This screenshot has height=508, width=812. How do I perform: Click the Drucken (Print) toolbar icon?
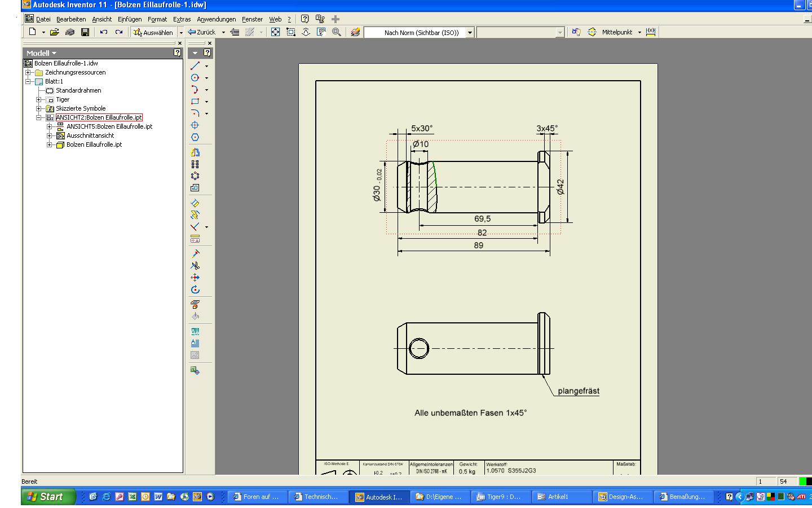pyautogui.click(x=69, y=32)
